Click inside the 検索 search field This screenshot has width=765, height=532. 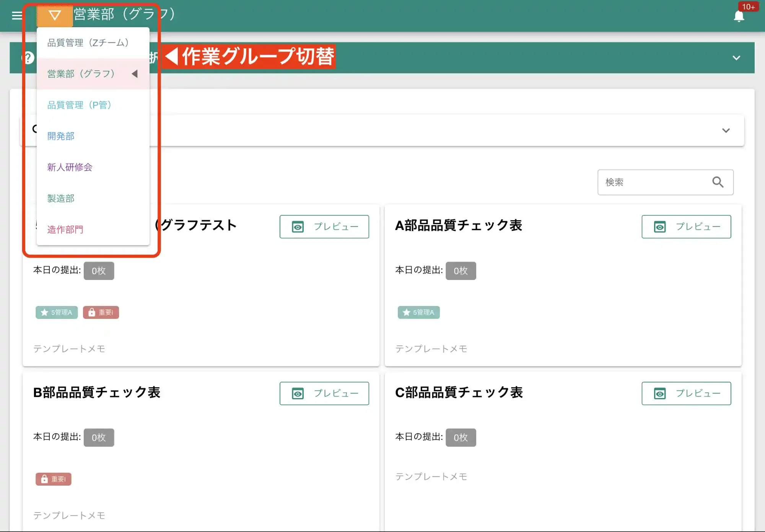click(x=650, y=182)
